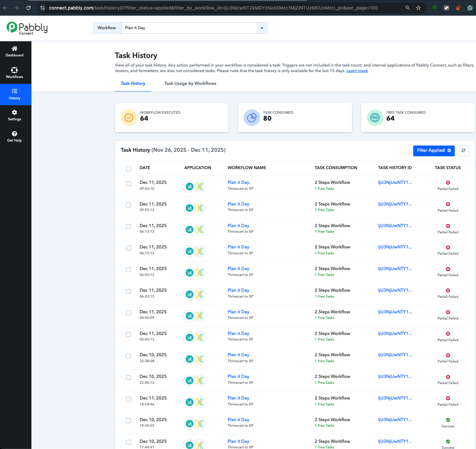Select the Task History tab
476x449 pixels.
[133, 84]
